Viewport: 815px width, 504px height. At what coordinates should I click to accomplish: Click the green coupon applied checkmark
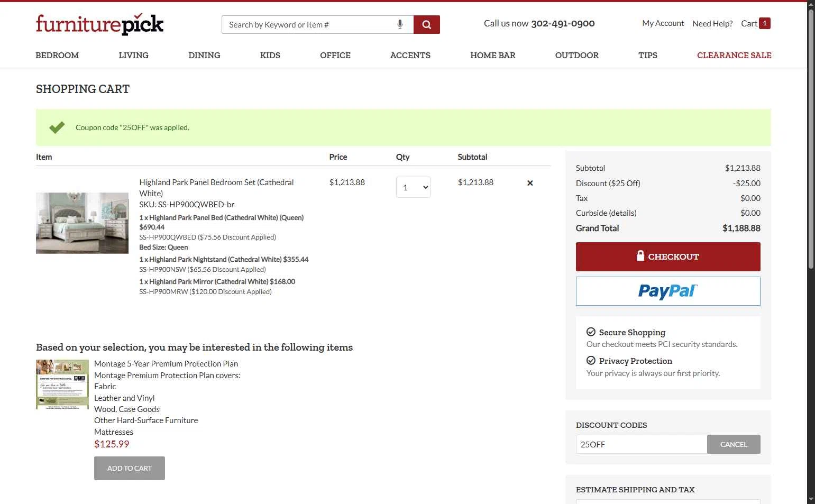tap(57, 127)
